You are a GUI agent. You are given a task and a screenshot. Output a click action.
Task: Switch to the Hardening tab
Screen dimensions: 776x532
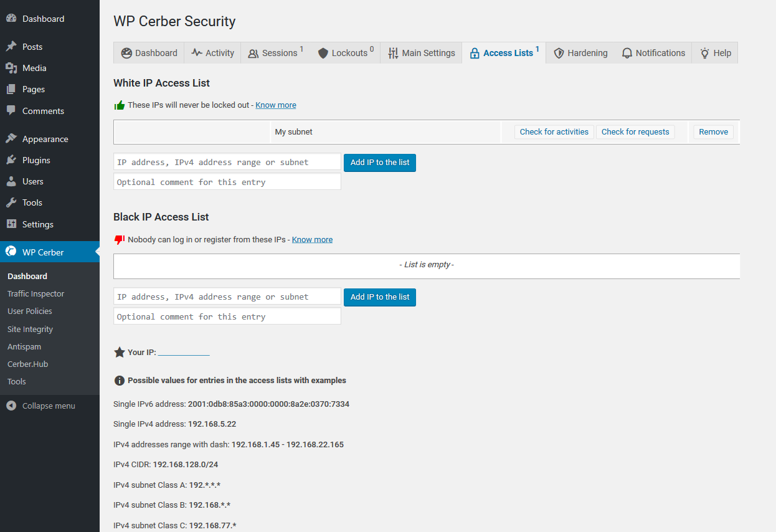[580, 52]
